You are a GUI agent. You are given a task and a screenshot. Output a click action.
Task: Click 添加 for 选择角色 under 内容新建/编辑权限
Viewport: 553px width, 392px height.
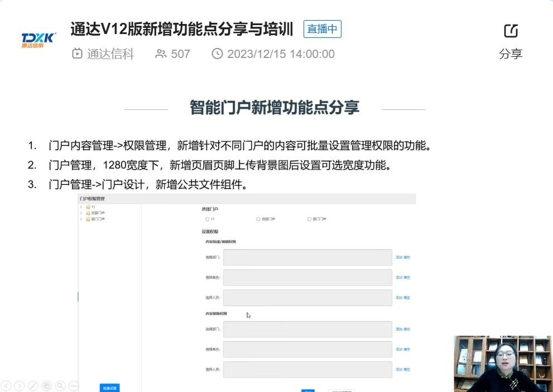(x=399, y=278)
